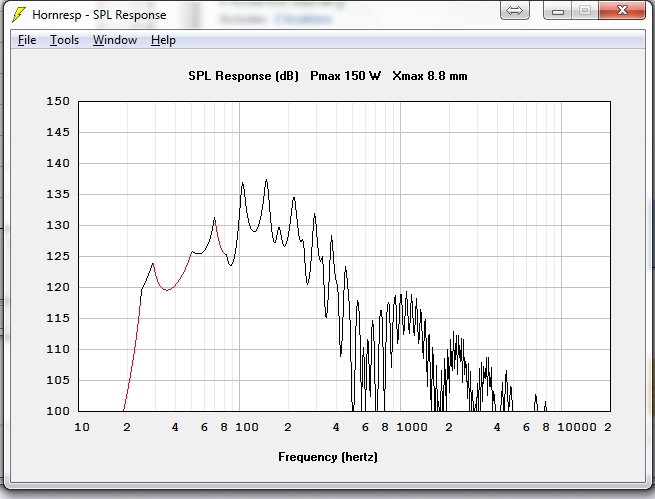The height and width of the screenshot is (499, 655).
Task: Click the 135 dB y-axis label
Action: click(x=58, y=194)
